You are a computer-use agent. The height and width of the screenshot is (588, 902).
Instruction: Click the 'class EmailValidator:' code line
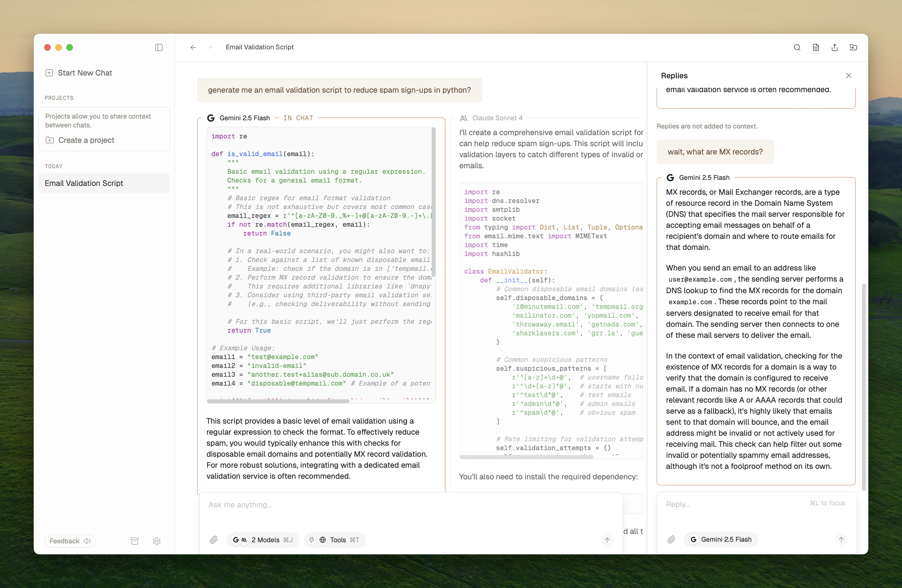(506, 271)
